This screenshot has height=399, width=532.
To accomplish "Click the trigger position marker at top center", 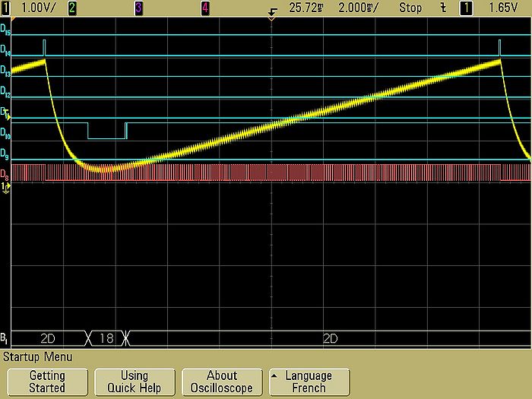I will point(271,14).
